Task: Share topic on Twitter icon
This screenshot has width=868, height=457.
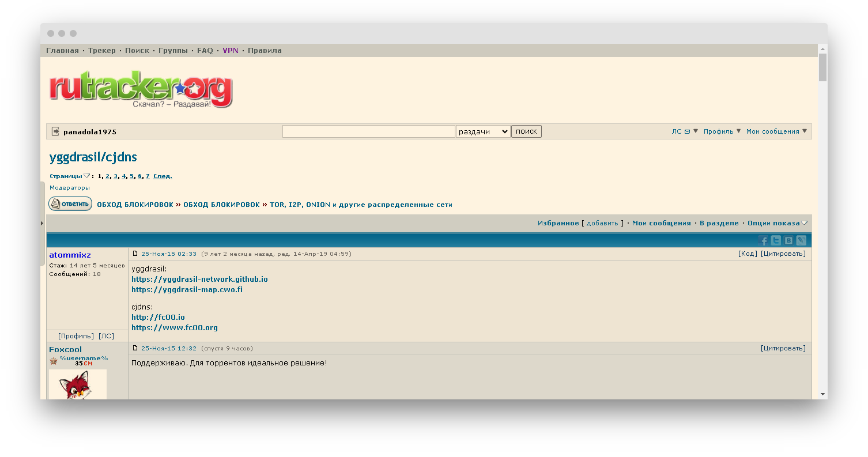Action: coord(776,240)
